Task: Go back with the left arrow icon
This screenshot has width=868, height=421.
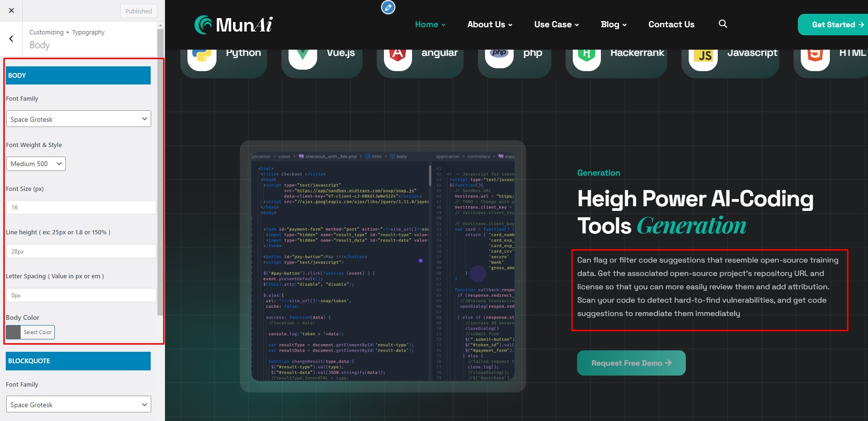Action: click(11, 39)
